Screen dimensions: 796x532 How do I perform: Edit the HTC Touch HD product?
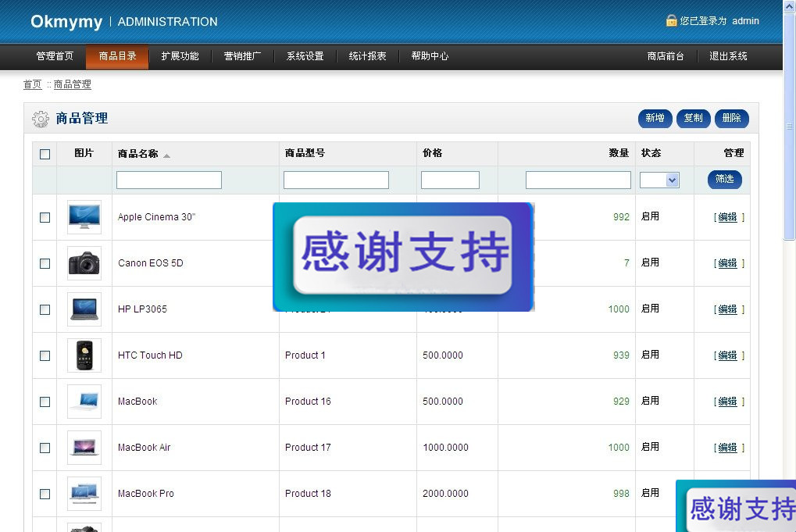[727, 356]
